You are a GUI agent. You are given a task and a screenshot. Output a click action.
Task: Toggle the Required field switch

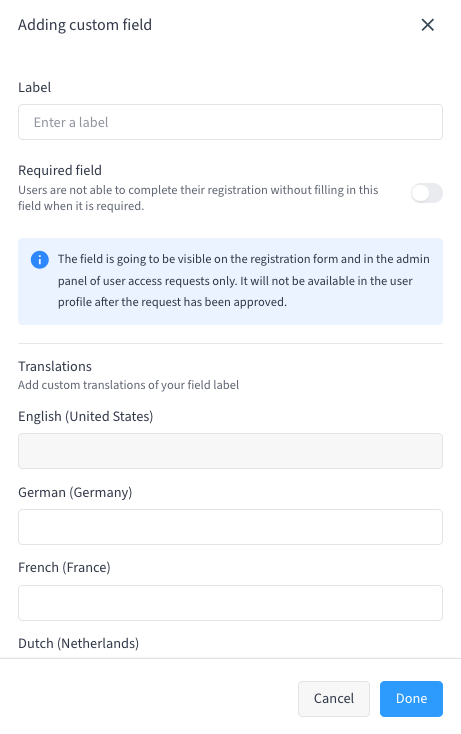coord(426,193)
